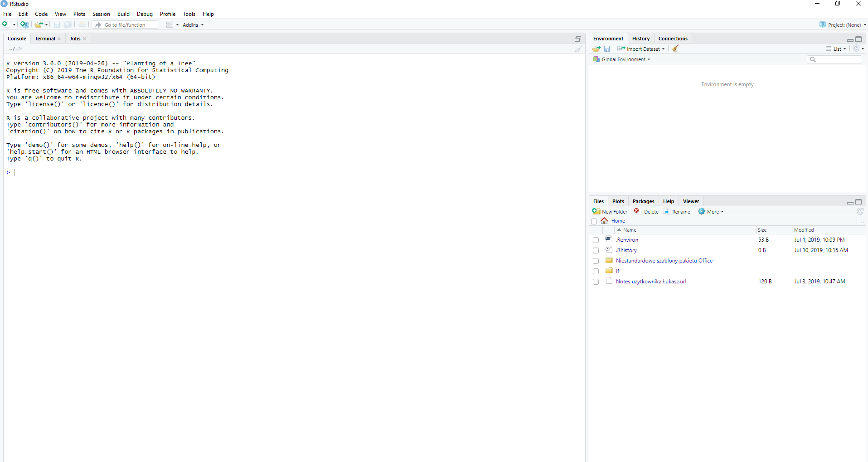The image size is (868, 462).
Task: Click the Delete button in Files pane
Action: pos(646,212)
